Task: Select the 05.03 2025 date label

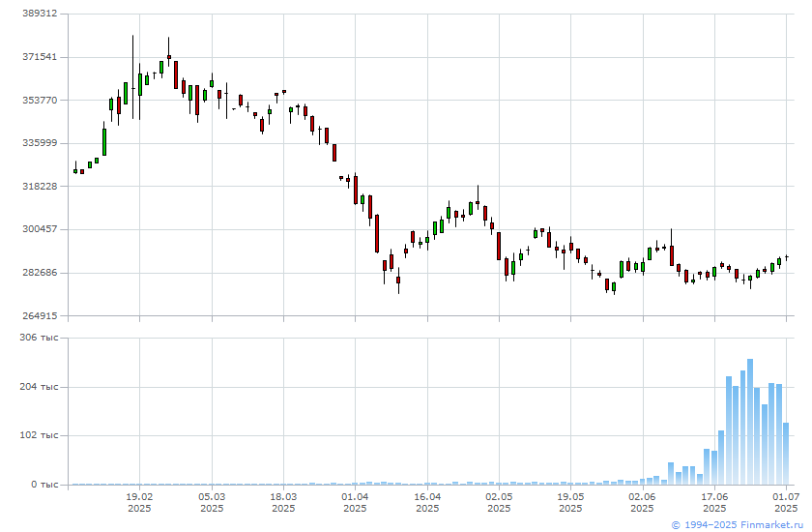Action: (x=212, y=502)
